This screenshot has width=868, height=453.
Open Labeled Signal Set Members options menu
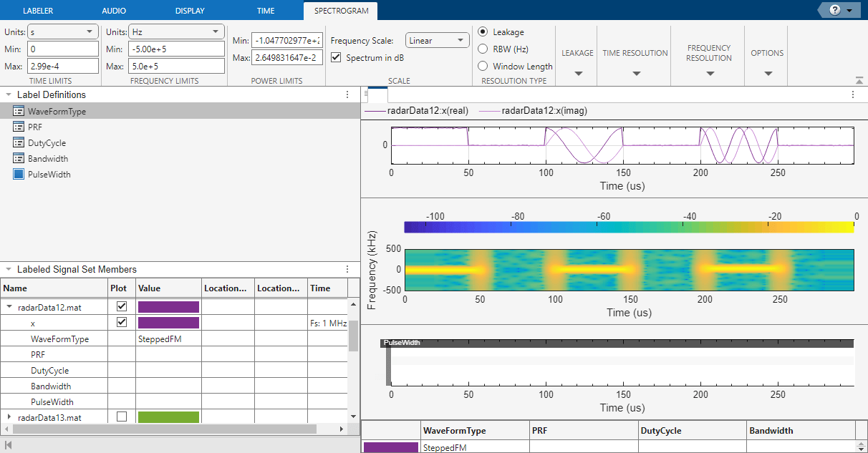(x=347, y=270)
